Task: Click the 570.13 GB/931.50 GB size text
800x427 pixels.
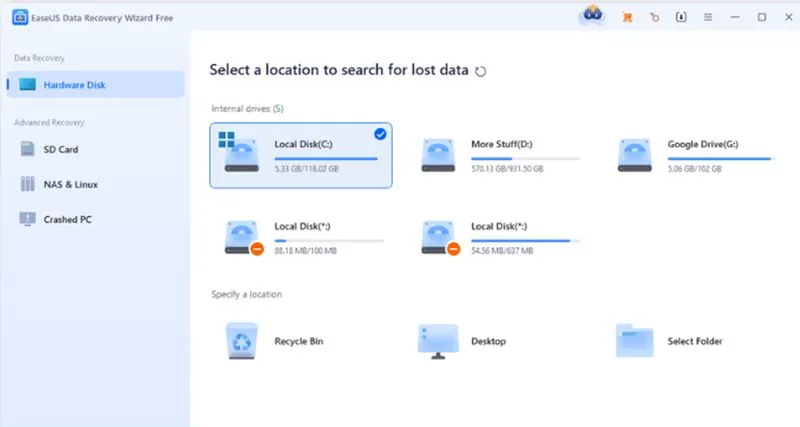Action: pos(507,169)
